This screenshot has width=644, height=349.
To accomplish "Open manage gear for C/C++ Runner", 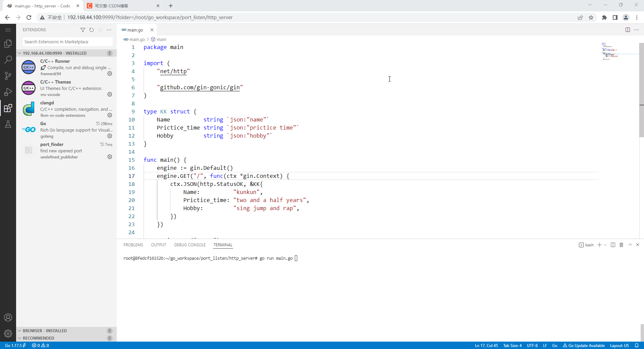I will click(110, 73).
